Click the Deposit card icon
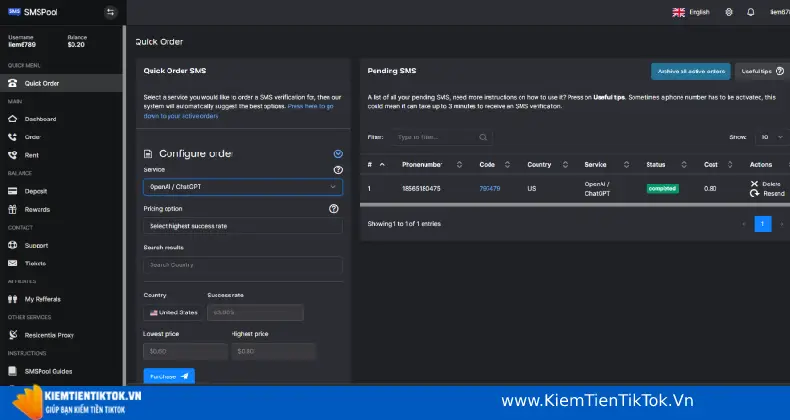 point(13,191)
